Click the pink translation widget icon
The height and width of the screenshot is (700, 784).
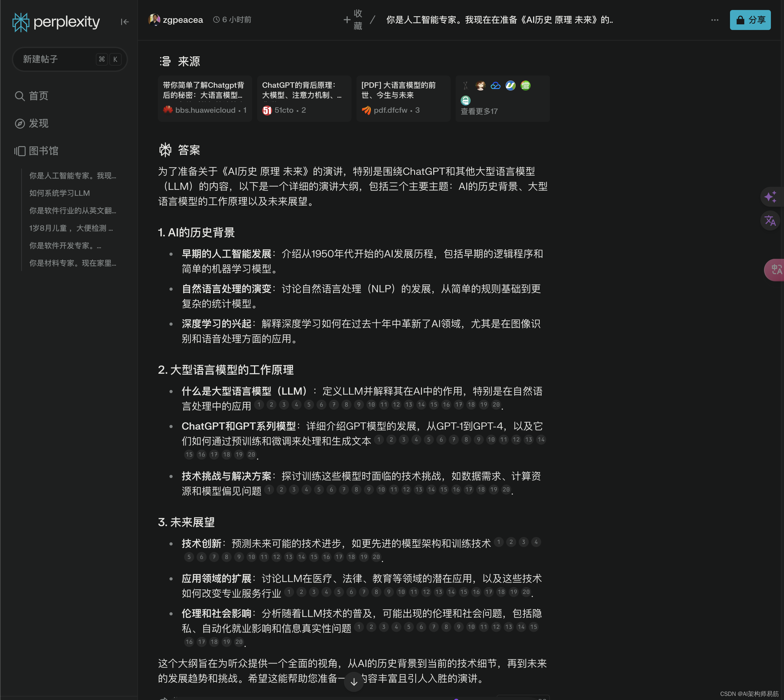pos(775,270)
